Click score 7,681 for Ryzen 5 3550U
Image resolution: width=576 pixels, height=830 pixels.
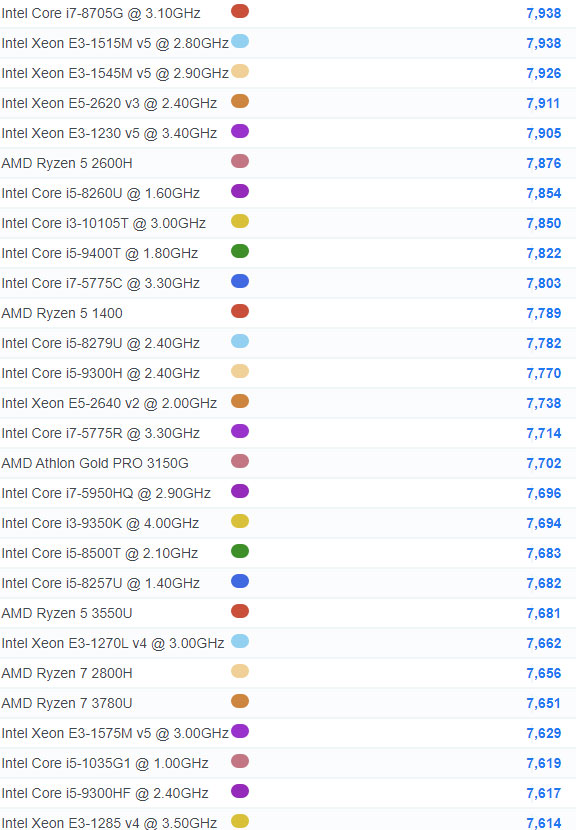tap(543, 613)
